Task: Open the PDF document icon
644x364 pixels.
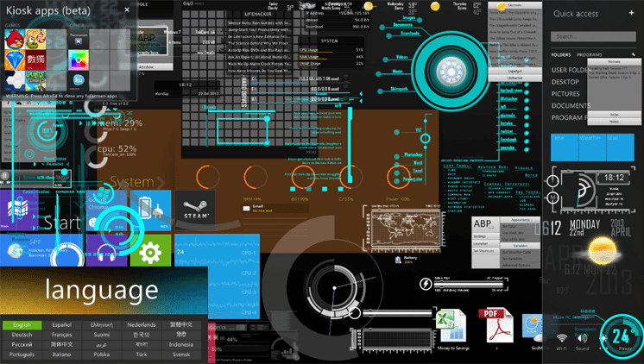Action: point(494,326)
